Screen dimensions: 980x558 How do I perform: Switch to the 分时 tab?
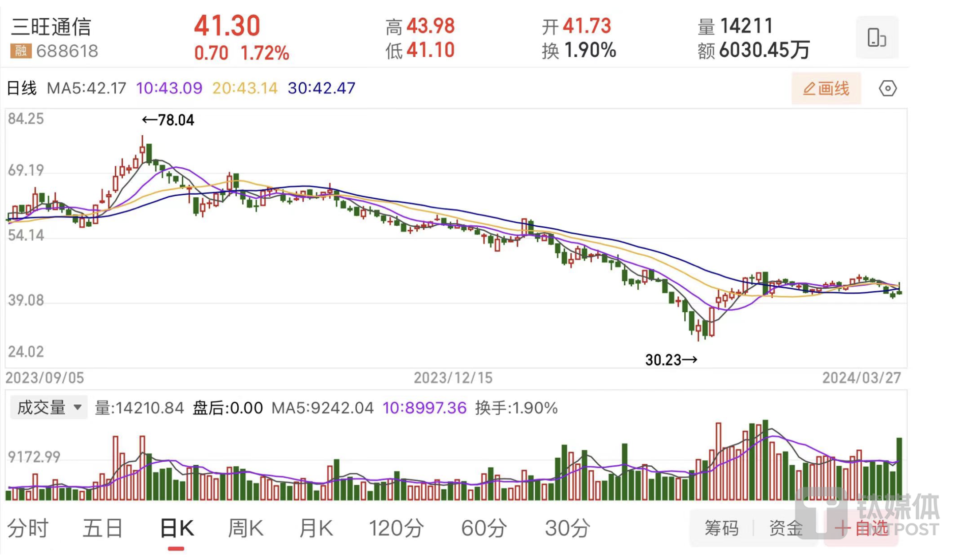[28, 528]
